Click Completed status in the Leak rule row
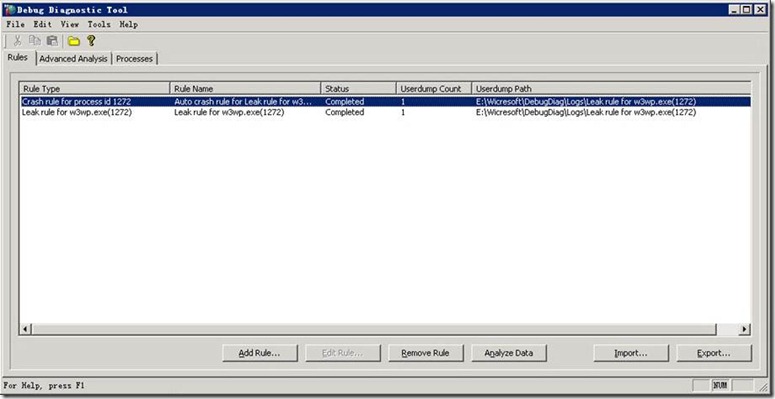 [344, 112]
